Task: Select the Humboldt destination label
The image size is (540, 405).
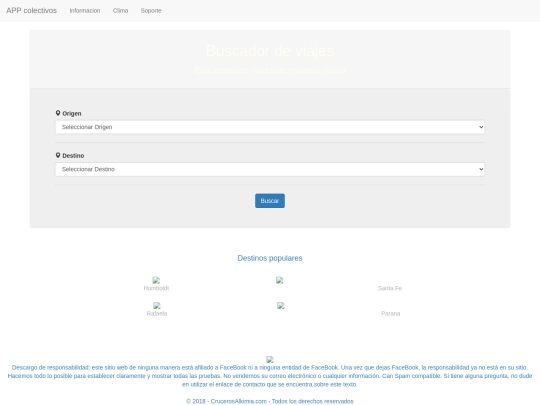Action: 156,288
